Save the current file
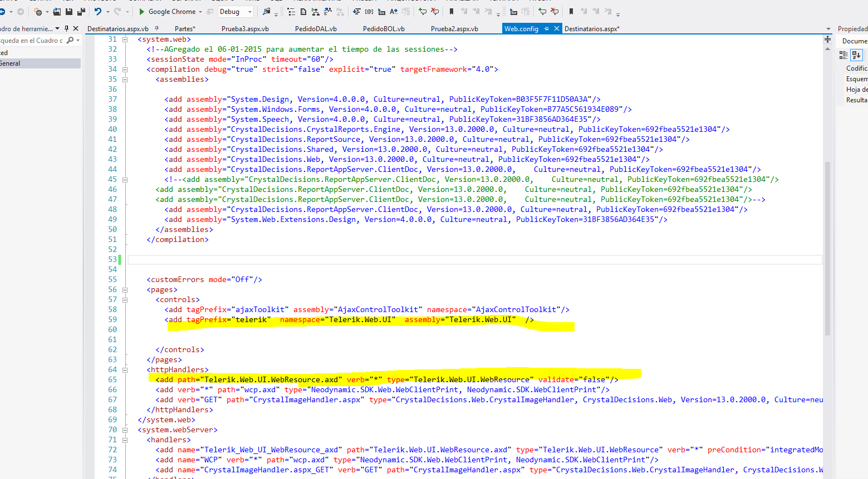The width and height of the screenshot is (868, 479). click(69, 12)
